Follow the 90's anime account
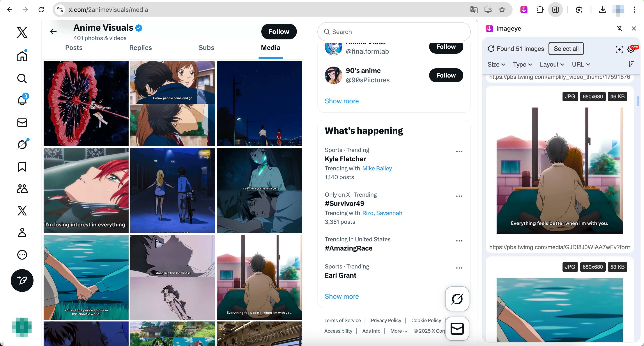 [x=446, y=75]
